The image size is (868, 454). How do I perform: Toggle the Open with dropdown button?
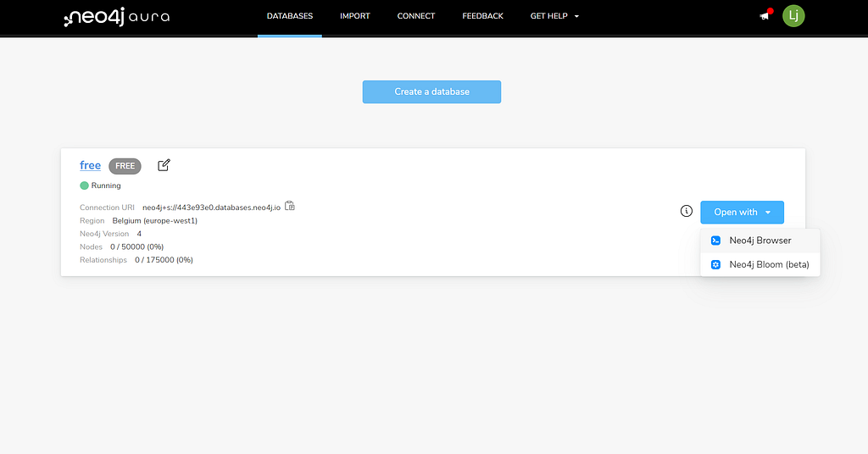point(742,213)
